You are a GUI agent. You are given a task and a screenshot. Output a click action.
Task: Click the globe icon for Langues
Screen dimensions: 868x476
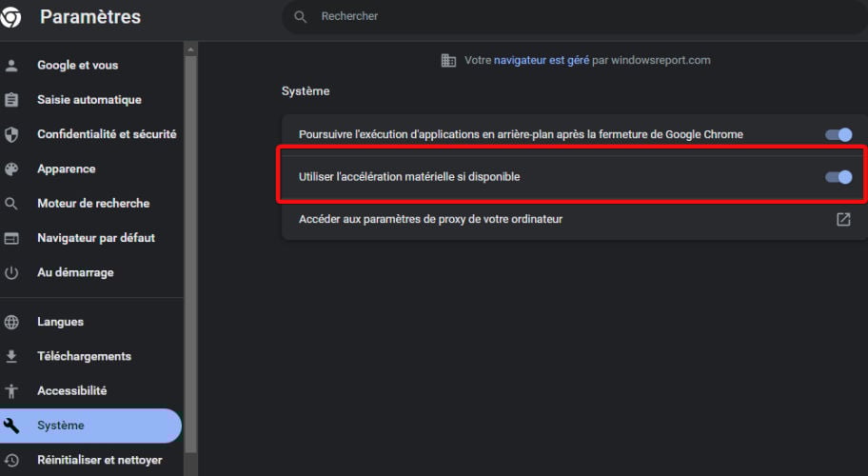pyautogui.click(x=11, y=322)
